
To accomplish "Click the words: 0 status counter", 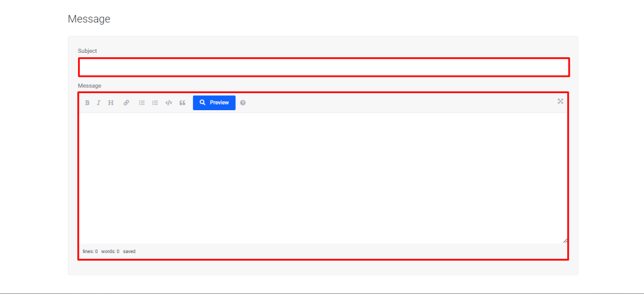I will coord(110,251).
